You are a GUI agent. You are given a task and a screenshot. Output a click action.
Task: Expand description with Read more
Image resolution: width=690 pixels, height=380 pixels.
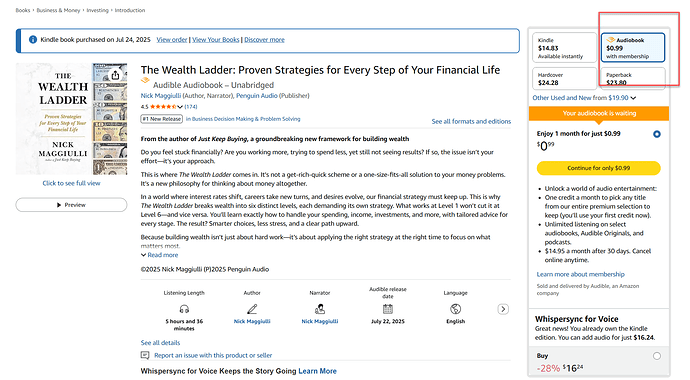click(159, 255)
